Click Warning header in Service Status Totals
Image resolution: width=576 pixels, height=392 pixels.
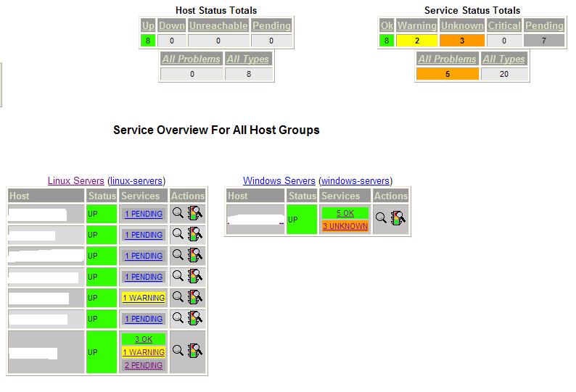(x=417, y=25)
